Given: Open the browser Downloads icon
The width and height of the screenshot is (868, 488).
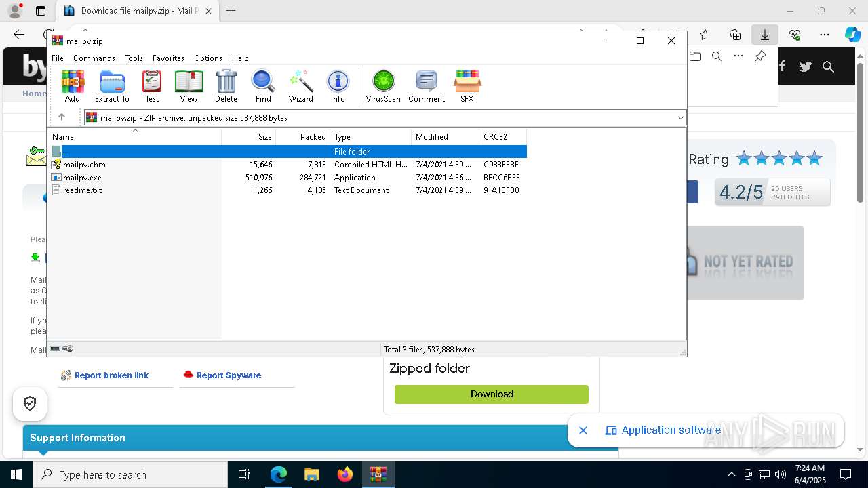Looking at the screenshot, I should point(765,35).
